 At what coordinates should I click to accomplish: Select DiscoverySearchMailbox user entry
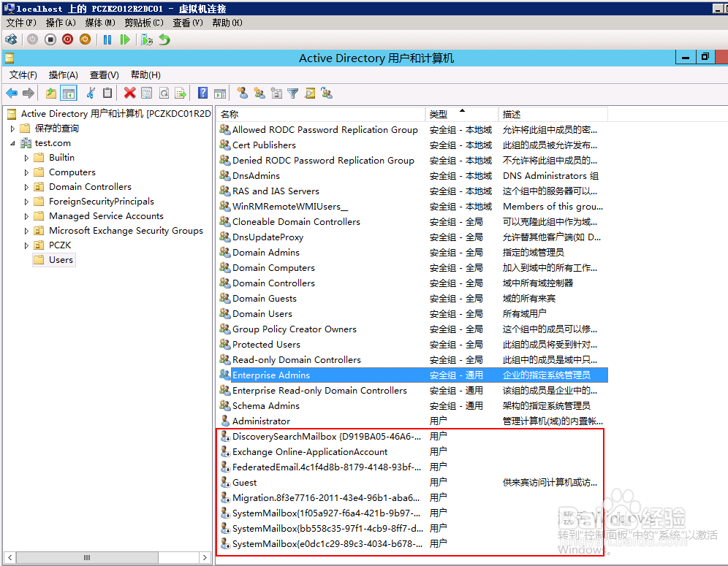tap(327, 437)
